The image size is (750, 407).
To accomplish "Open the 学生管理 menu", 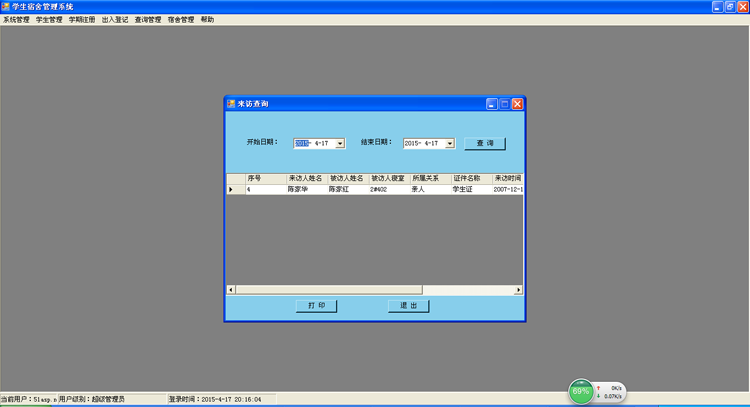I will [x=49, y=20].
